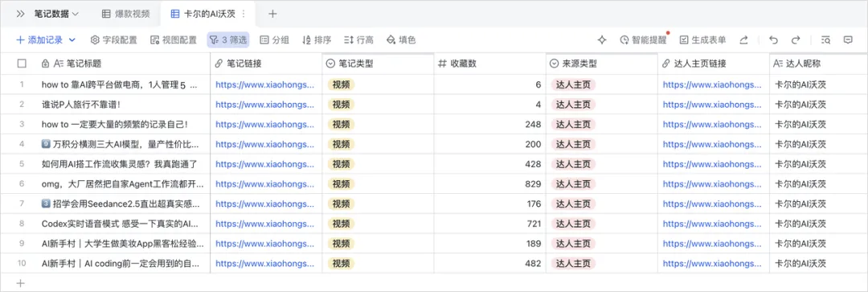This screenshot has height=292, width=868.
Task: Open the comments panel icon
Action: point(848,40)
